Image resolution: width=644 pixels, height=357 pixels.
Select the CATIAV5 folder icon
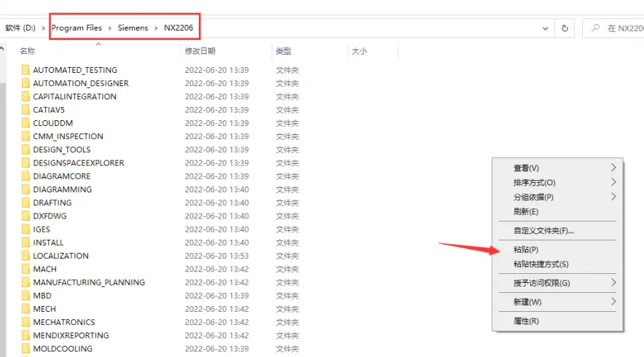click(x=25, y=110)
